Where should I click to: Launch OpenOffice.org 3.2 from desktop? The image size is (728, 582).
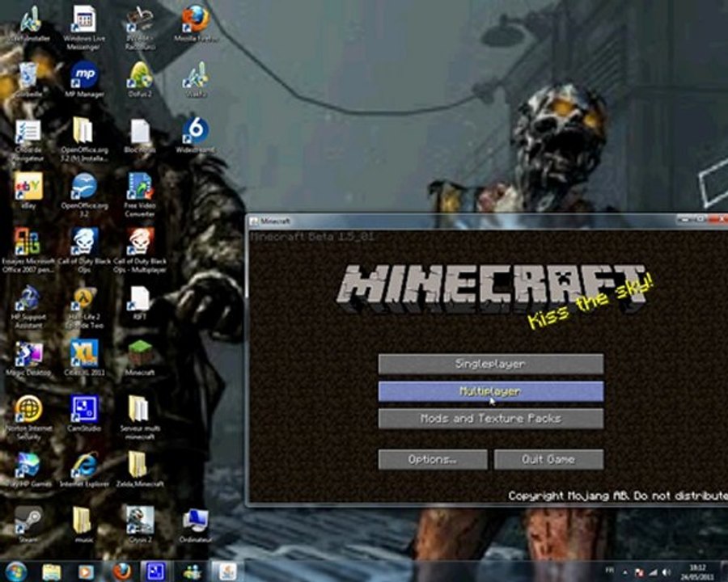84,195
